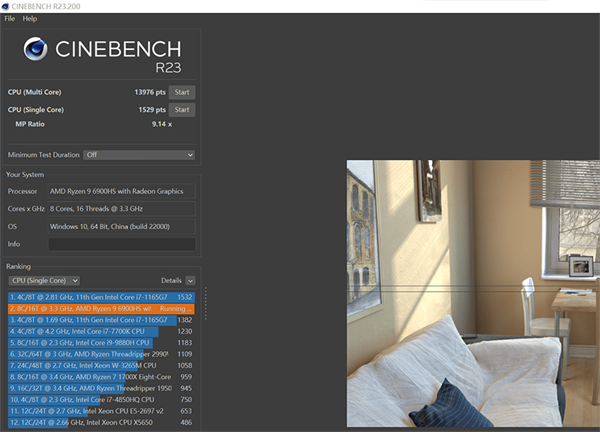The height and width of the screenshot is (432, 600).
Task: Select the Intel Core i7-7700K ranking row
Action: [x=100, y=331]
